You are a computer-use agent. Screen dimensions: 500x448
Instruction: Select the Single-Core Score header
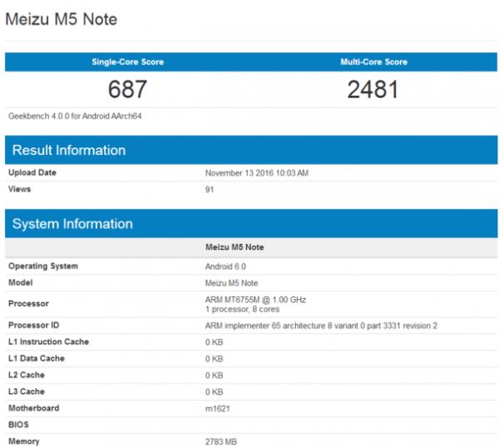[127, 62]
